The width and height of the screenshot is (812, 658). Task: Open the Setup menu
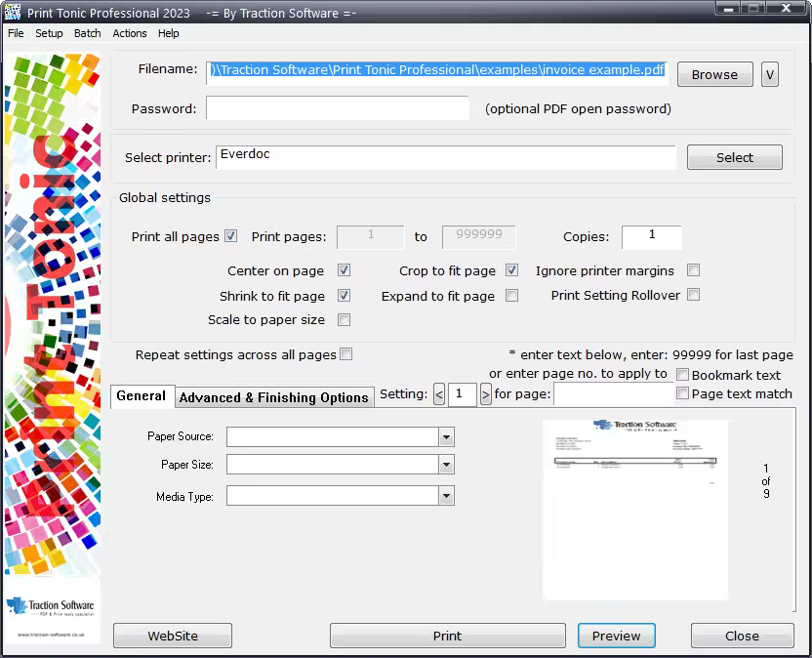(x=49, y=33)
